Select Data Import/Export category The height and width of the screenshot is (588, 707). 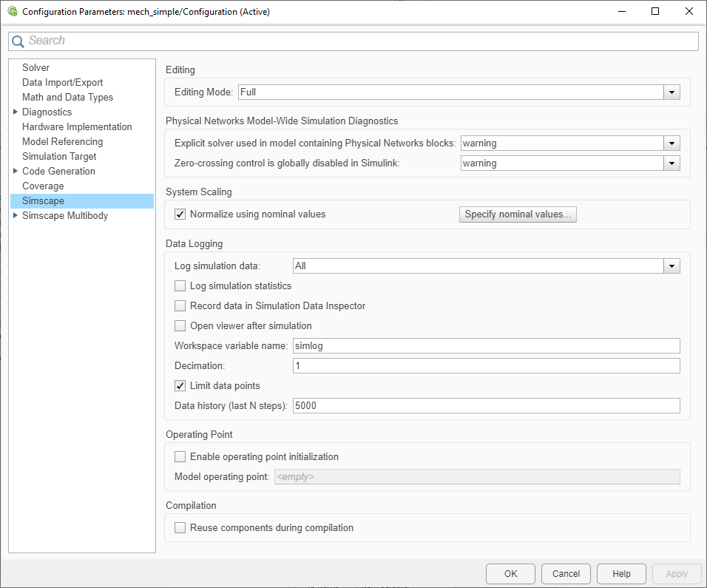coord(62,83)
